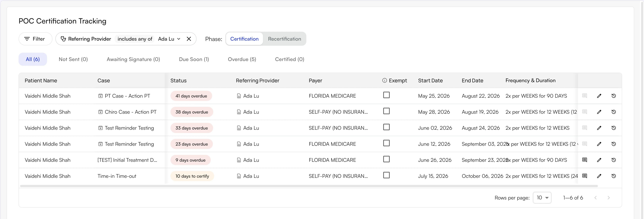Edit the 38 days overdue certification row
The height and width of the screenshot is (219, 644).
pos(599,112)
